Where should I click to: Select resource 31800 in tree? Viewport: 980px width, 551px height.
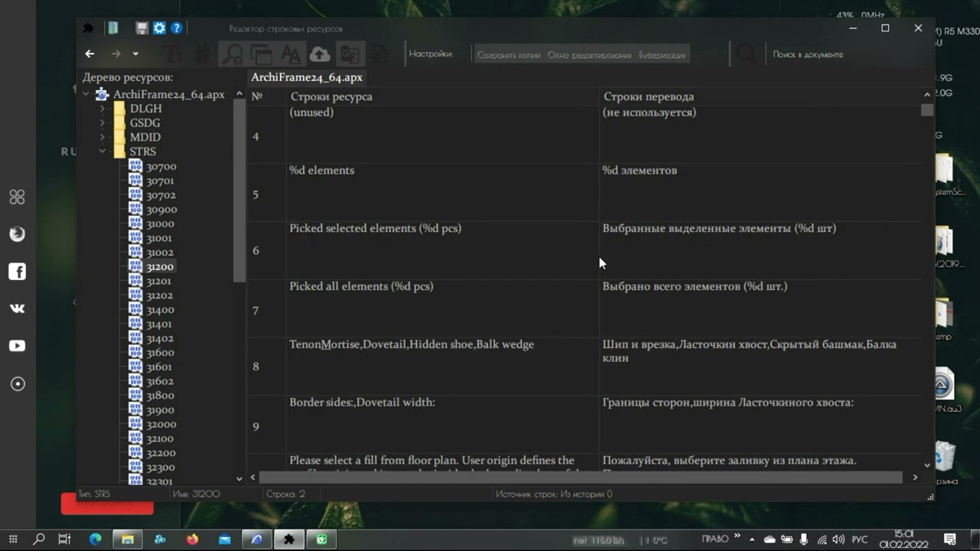(x=160, y=395)
